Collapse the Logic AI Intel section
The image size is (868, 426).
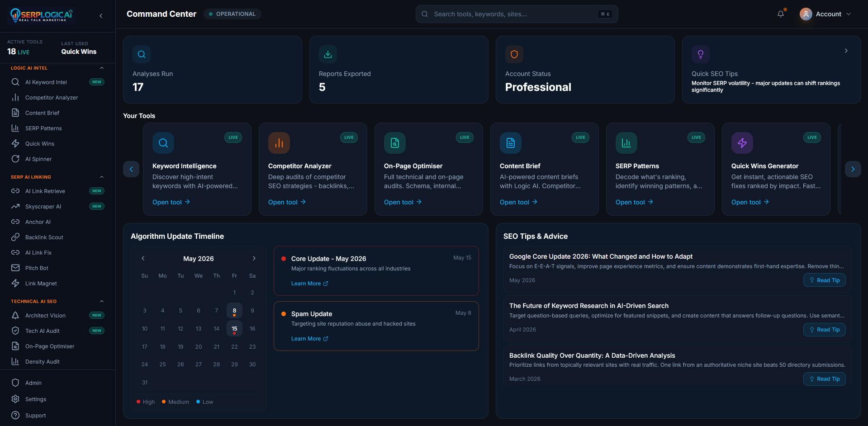[x=102, y=68]
